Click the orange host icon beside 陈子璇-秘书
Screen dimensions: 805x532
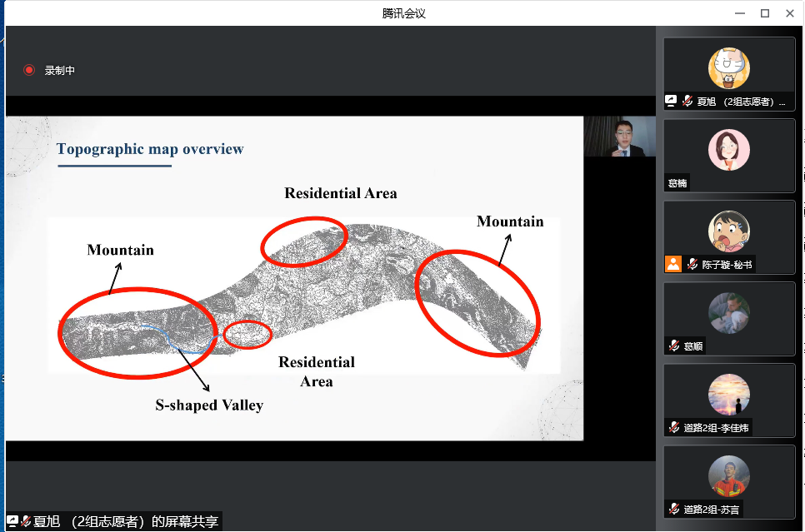(x=672, y=264)
